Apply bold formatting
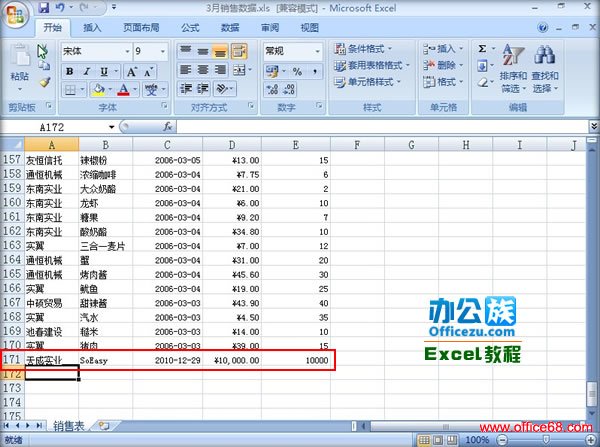 coord(69,72)
